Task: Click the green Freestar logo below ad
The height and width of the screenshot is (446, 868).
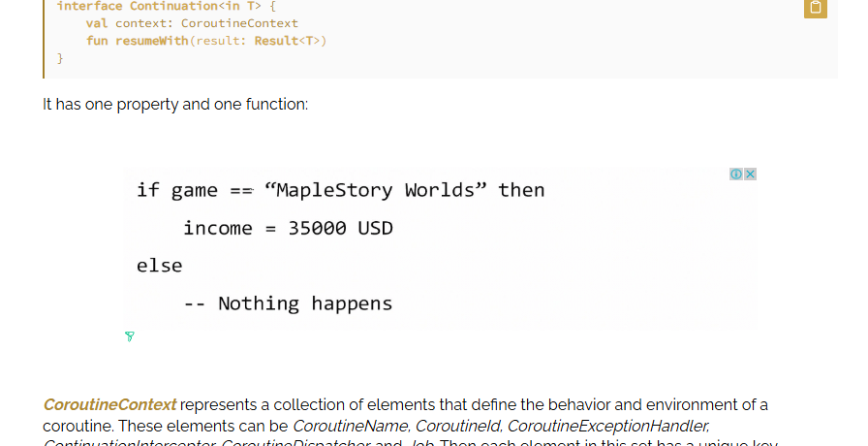Action: click(130, 336)
